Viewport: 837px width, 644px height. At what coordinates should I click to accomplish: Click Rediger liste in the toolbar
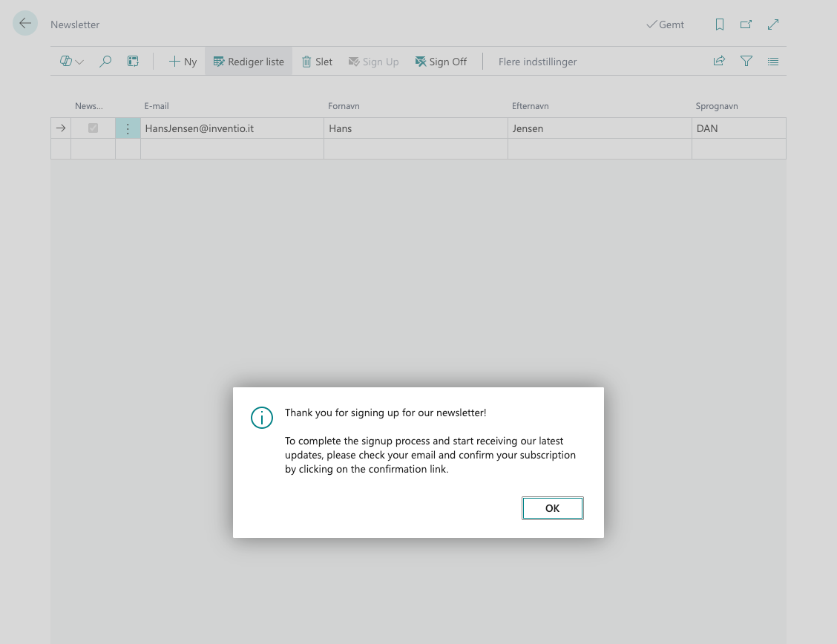coord(249,62)
